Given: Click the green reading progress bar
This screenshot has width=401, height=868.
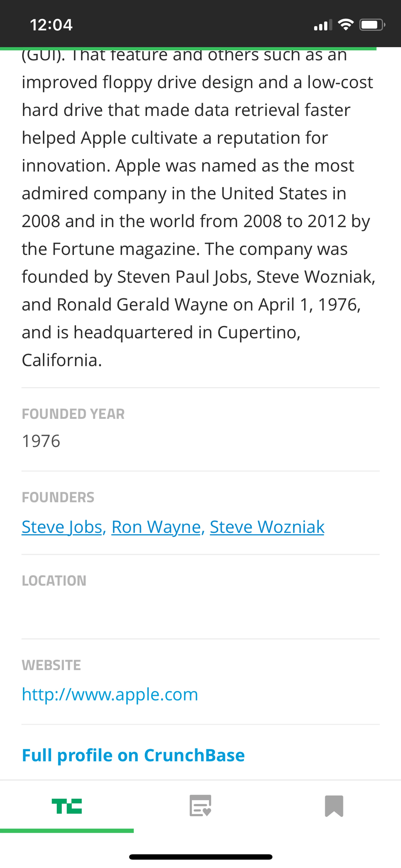Looking at the screenshot, I should [x=188, y=49].
